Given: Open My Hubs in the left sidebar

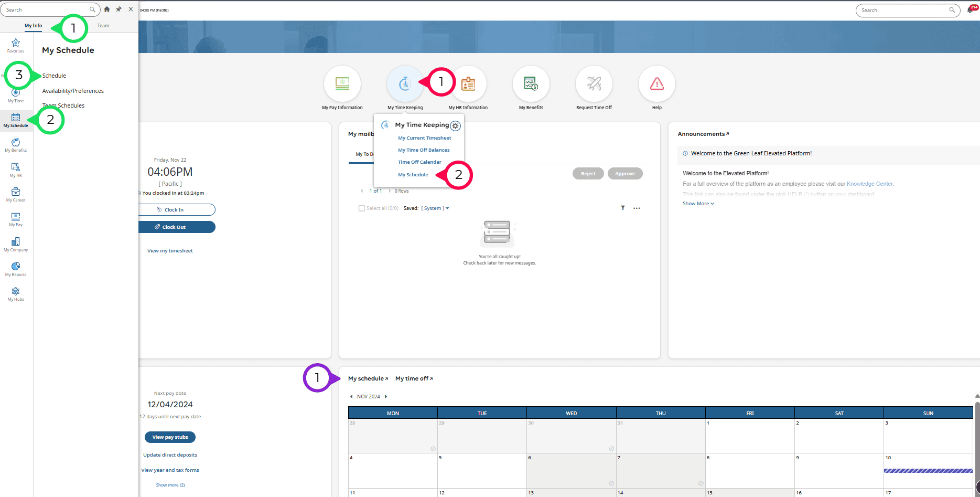Looking at the screenshot, I should 16,294.
